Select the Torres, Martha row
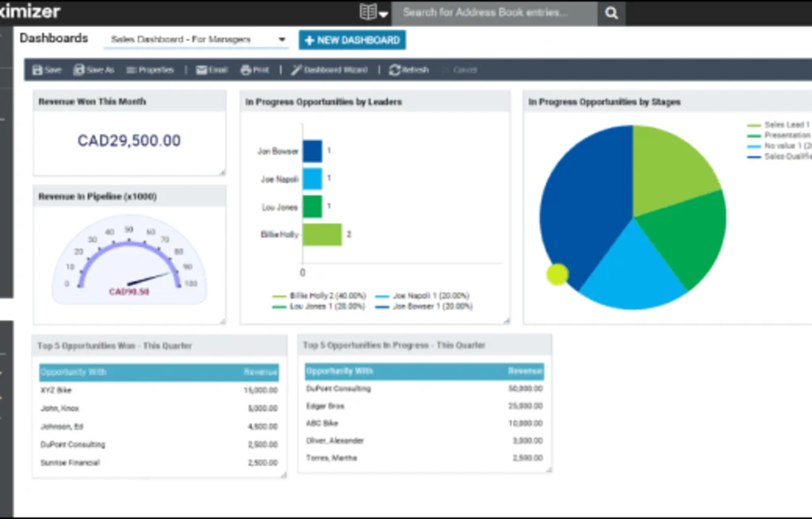812x519 pixels. [425, 458]
